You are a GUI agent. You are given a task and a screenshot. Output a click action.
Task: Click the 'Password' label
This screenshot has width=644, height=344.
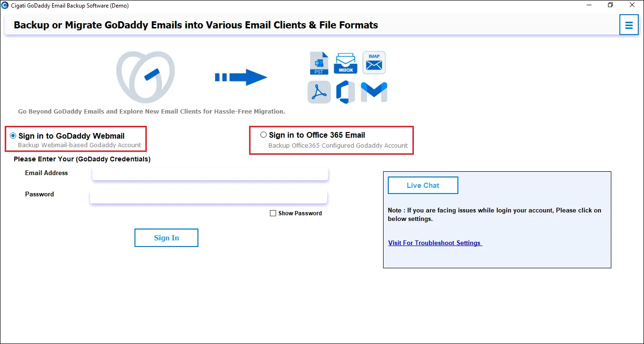pos(39,194)
